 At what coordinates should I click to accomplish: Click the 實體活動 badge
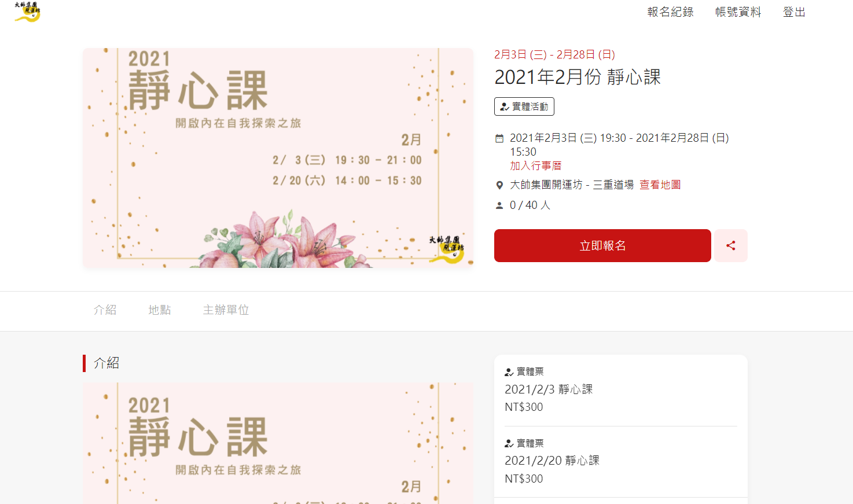tap(524, 106)
